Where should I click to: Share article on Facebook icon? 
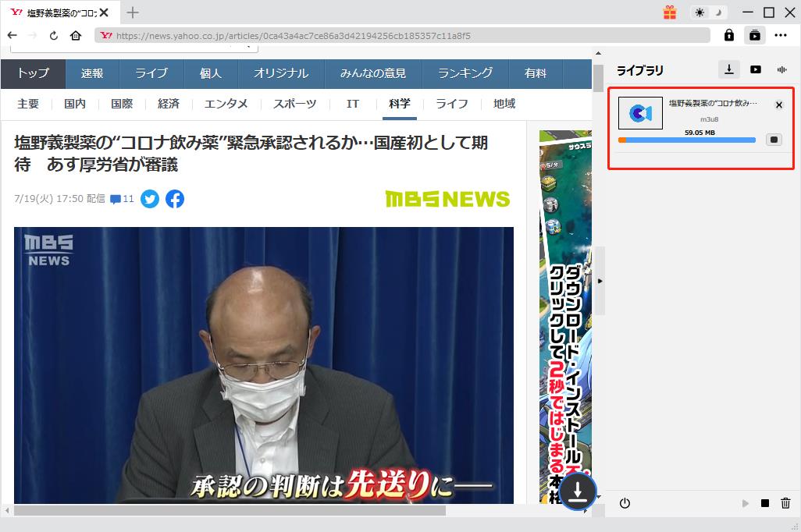(175, 199)
